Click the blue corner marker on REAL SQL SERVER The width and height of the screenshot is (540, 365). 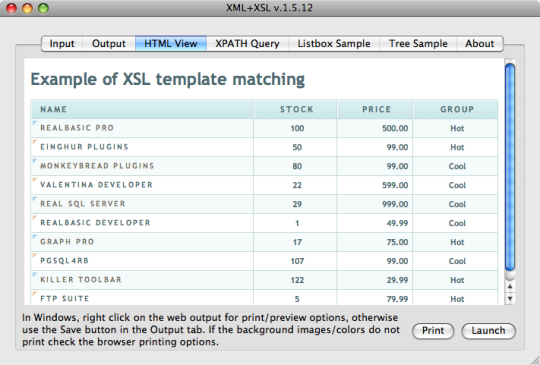point(34,198)
